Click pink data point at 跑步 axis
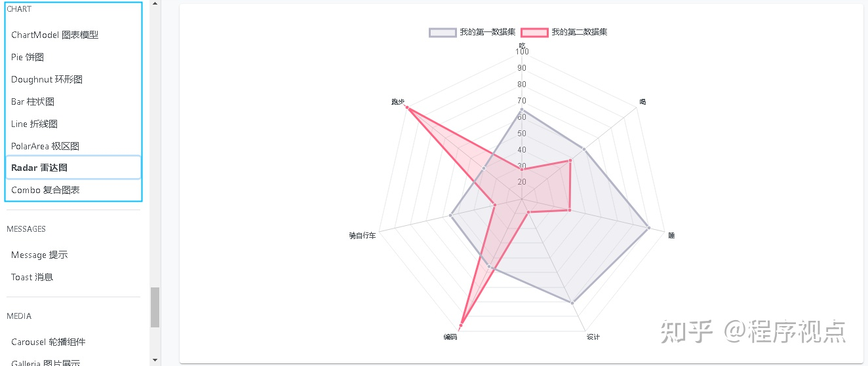This screenshot has width=868, height=366. click(407, 109)
